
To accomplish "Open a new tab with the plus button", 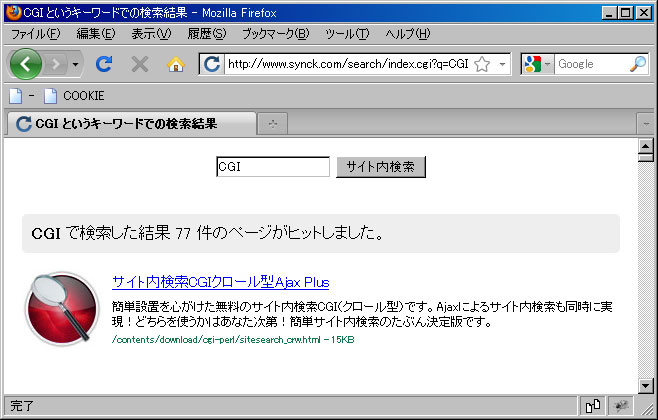I will tap(273, 124).
